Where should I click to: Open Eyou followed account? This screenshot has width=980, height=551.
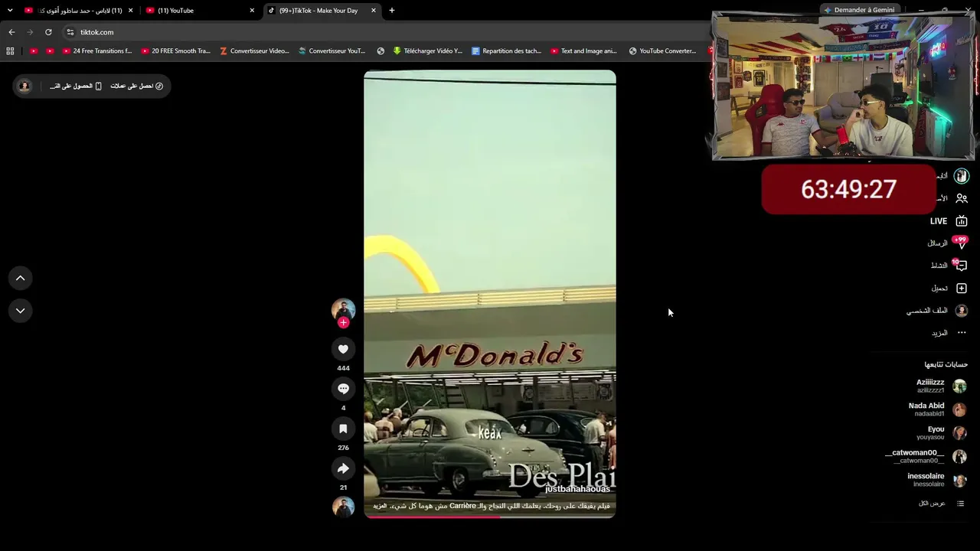point(942,433)
